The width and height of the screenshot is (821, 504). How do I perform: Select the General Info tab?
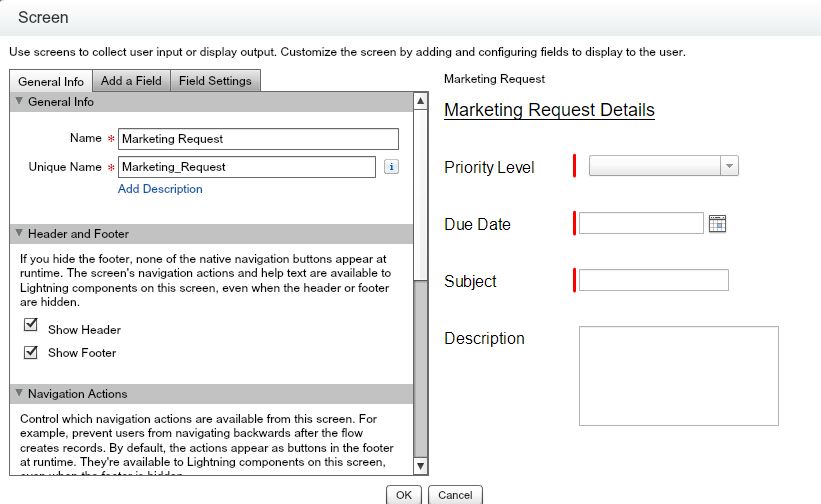point(50,81)
